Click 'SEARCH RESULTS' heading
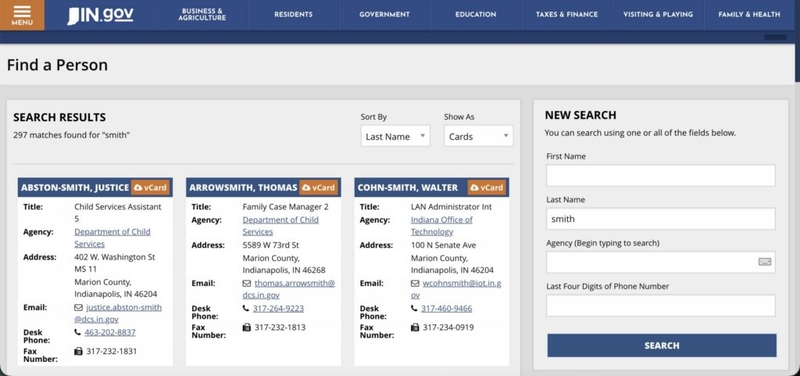The height and width of the screenshot is (376, 800). (60, 117)
